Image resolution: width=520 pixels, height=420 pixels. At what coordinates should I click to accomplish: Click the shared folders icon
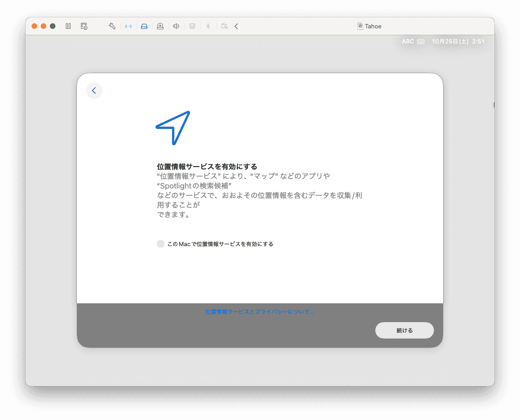click(224, 26)
